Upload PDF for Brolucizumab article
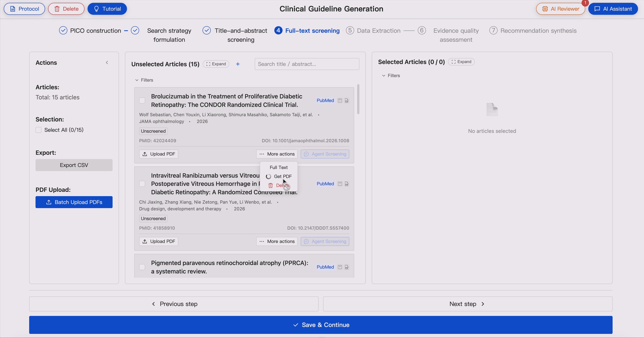The image size is (644, 338). click(159, 154)
